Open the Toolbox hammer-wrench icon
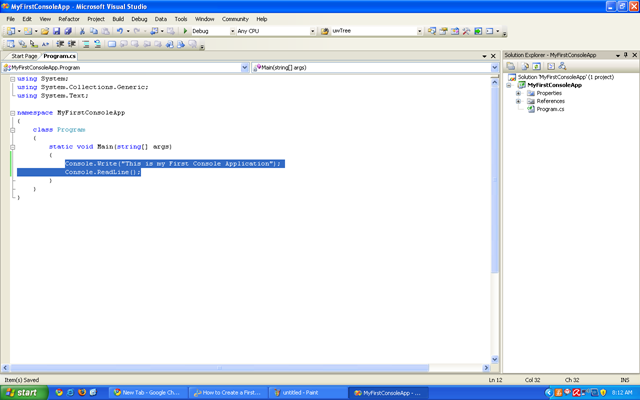Image resolution: width=640 pixels, height=400 pixels. [466, 31]
